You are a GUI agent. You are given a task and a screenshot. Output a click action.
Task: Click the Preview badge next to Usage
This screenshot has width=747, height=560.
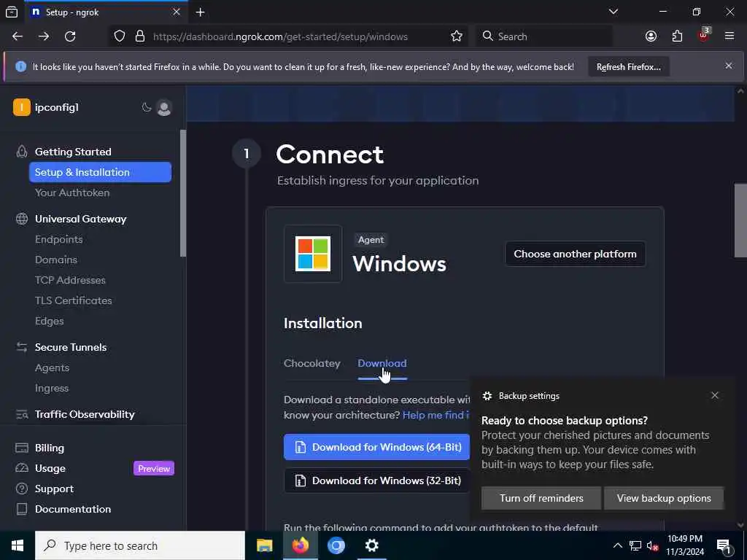[154, 469]
